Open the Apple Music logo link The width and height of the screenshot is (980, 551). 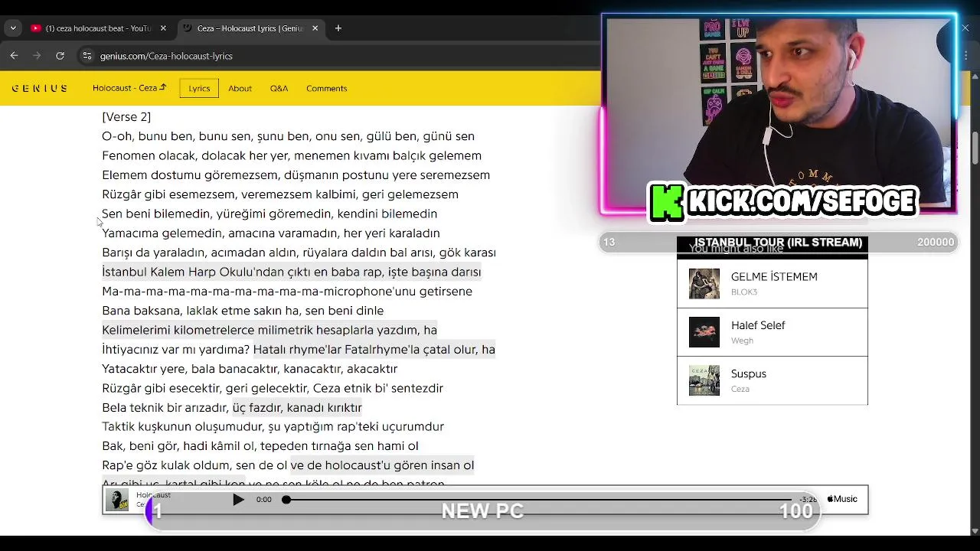click(842, 499)
